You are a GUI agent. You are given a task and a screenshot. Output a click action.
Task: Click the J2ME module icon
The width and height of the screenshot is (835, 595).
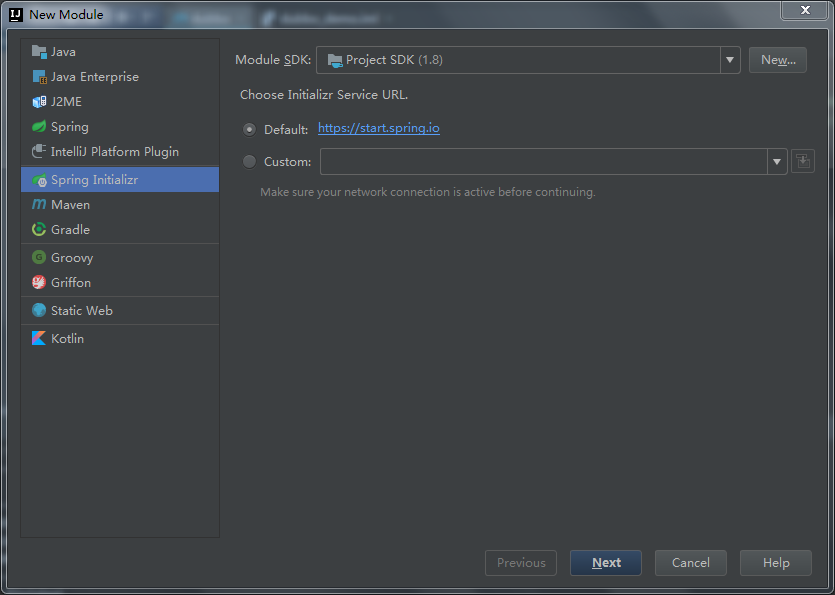pos(39,102)
